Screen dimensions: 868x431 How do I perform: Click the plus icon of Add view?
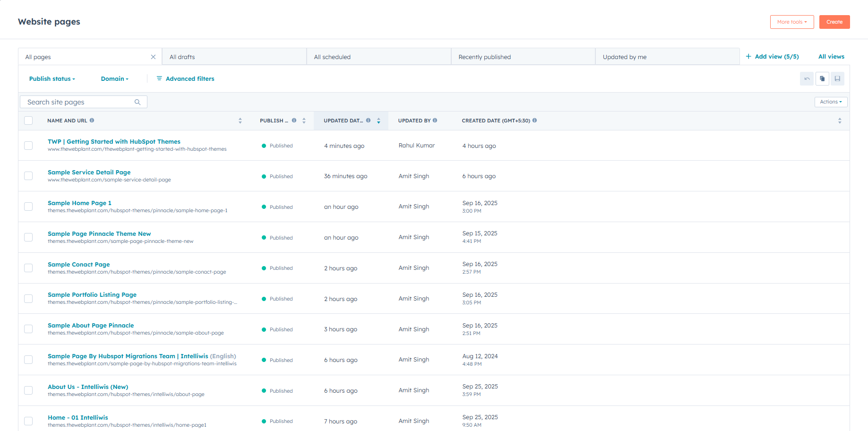pos(748,56)
